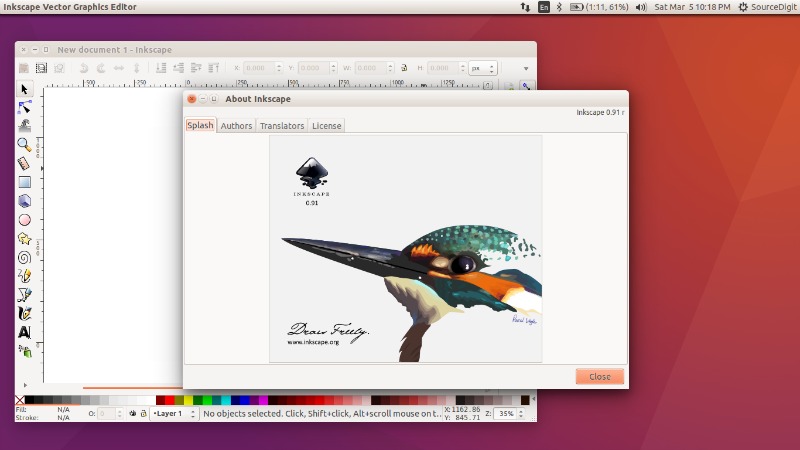
Task: Pick the black palette swatch
Action: [30, 400]
